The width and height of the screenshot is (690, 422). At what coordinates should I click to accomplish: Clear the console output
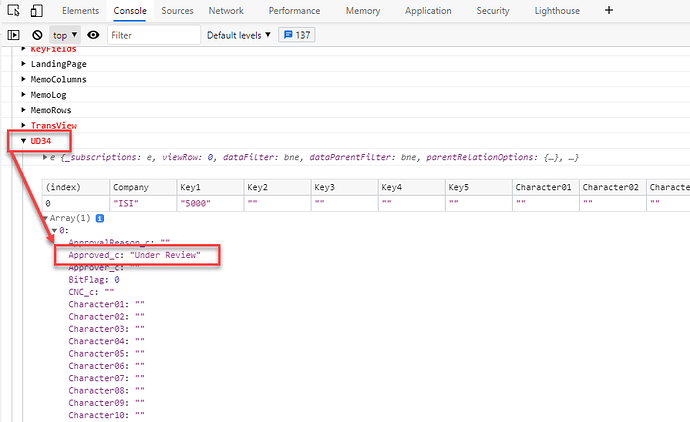[x=37, y=35]
